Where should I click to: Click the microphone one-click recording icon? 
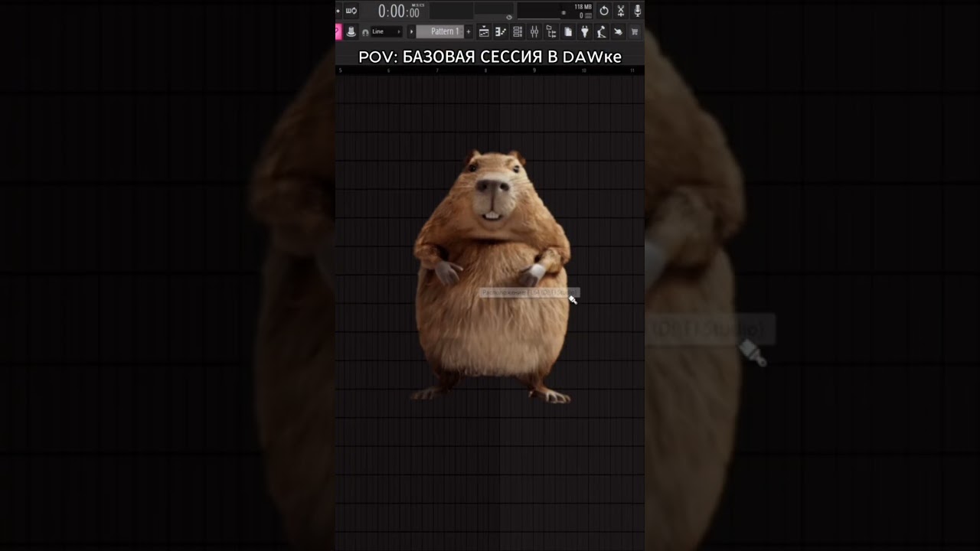(x=637, y=11)
